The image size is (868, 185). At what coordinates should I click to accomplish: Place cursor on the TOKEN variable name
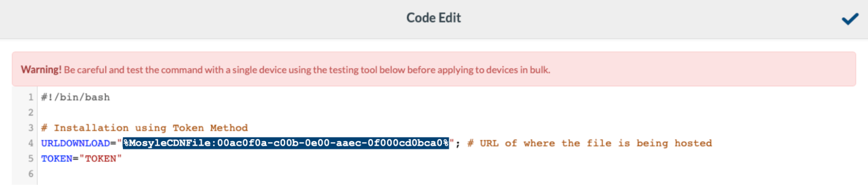click(56, 159)
